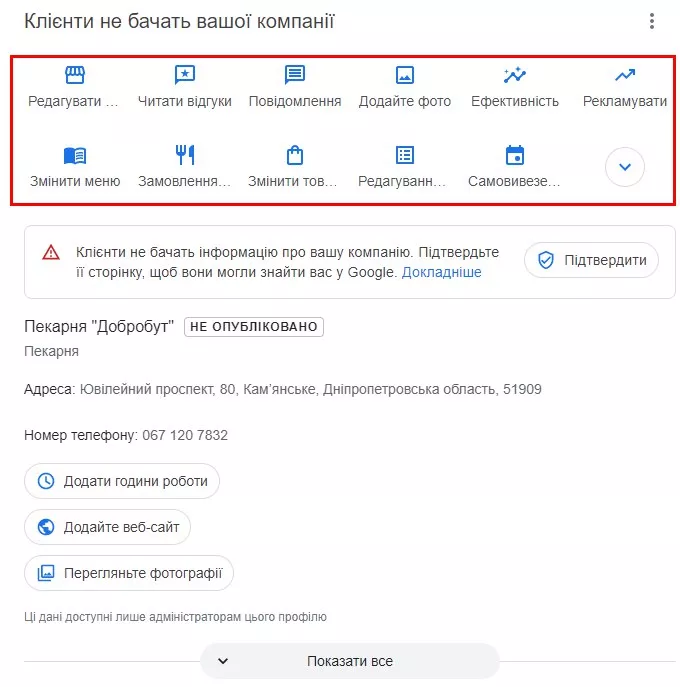This screenshot has width=680, height=687.
Task: Expand the Показати все section
Action: pos(350,661)
